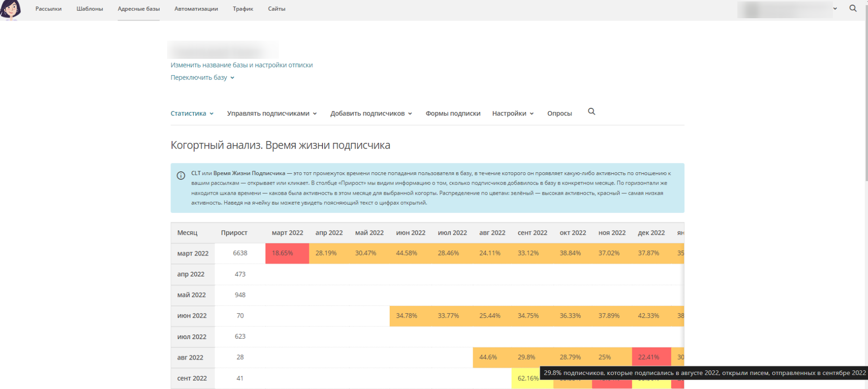Open the Добавить подписчиков dropdown
Image resolution: width=868 pixels, height=389 pixels.
(371, 113)
